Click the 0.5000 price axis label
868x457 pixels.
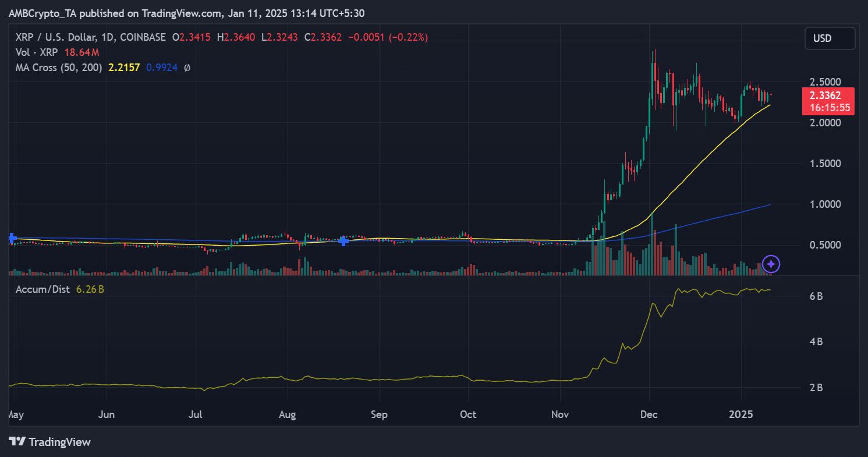point(827,245)
